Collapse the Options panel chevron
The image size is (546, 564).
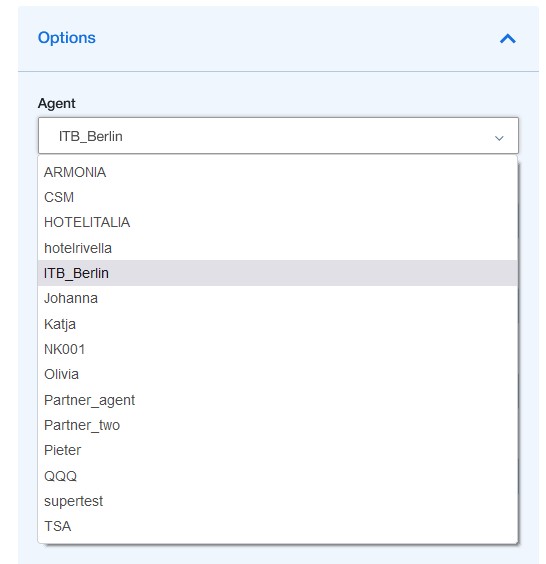tap(508, 38)
